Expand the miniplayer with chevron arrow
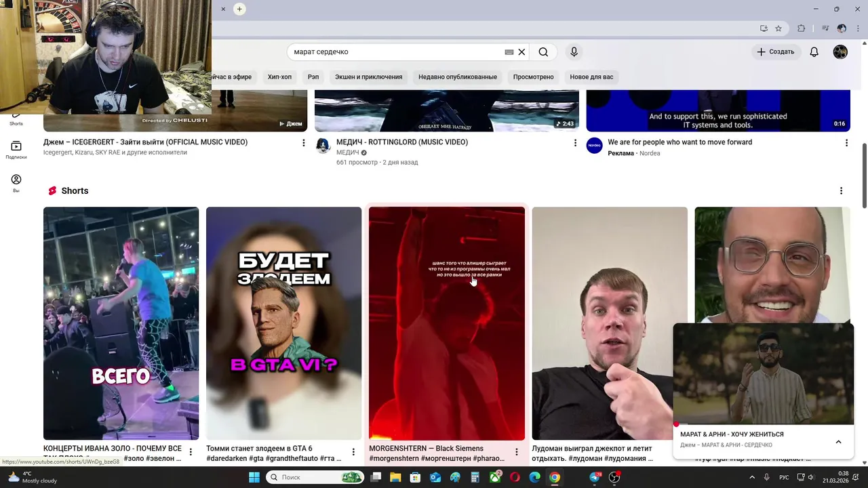This screenshot has height=488, width=868. 838,442
